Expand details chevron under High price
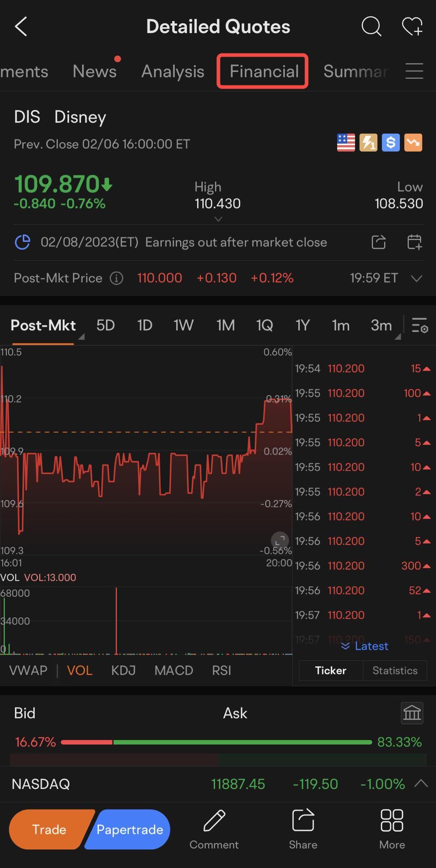Screen dimensions: 436x868 (x=218, y=219)
